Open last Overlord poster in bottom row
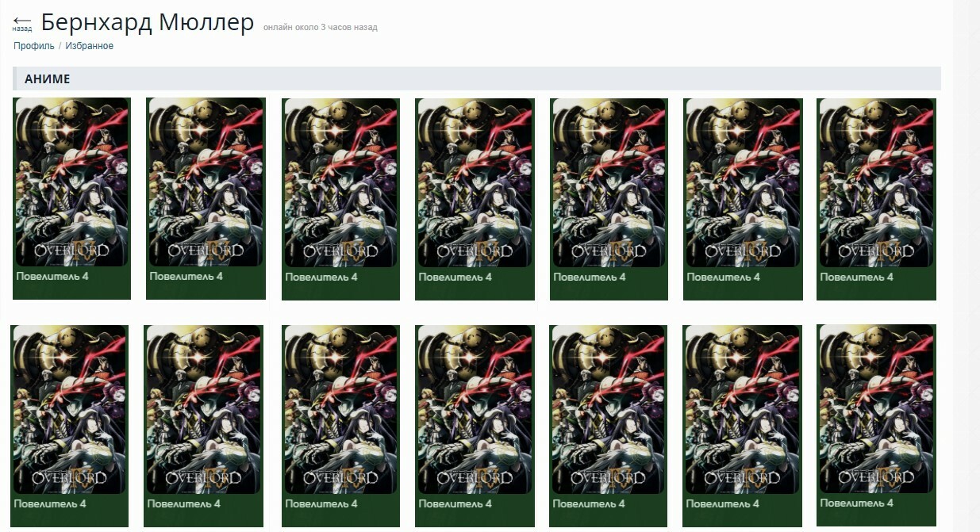 tap(876, 408)
